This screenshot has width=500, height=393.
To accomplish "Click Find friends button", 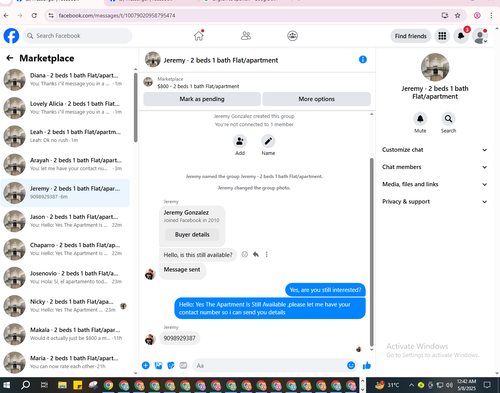I will (411, 36).
